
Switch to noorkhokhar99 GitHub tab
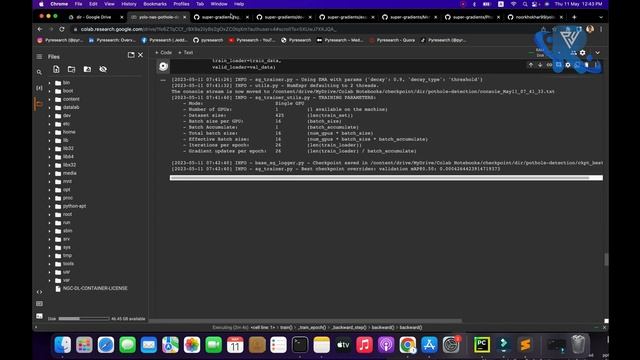[x=535, y=17]
